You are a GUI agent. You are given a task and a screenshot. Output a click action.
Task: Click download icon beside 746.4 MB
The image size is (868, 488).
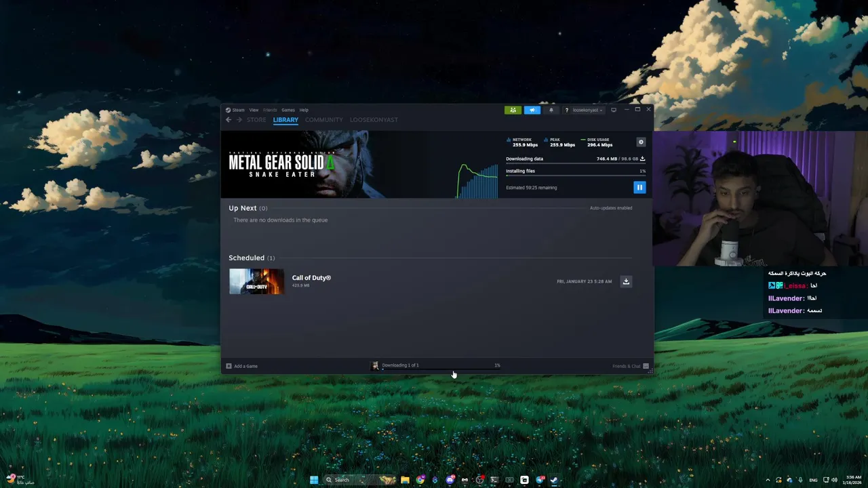(x=642, y=159)
